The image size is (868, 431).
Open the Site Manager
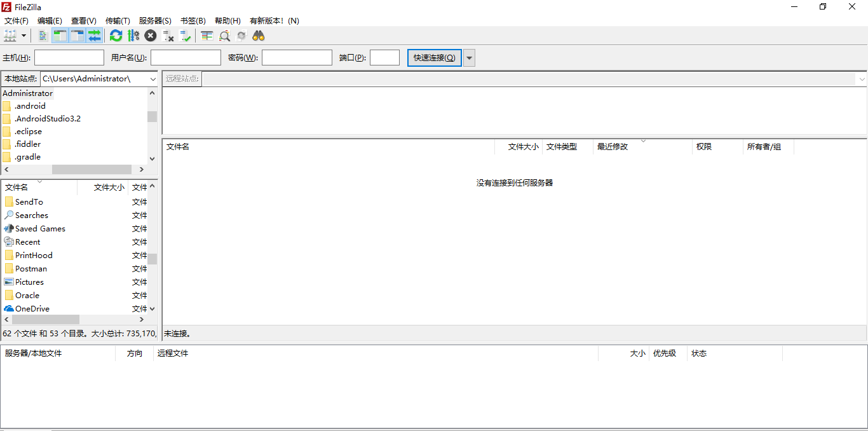(x=9, y=36)
